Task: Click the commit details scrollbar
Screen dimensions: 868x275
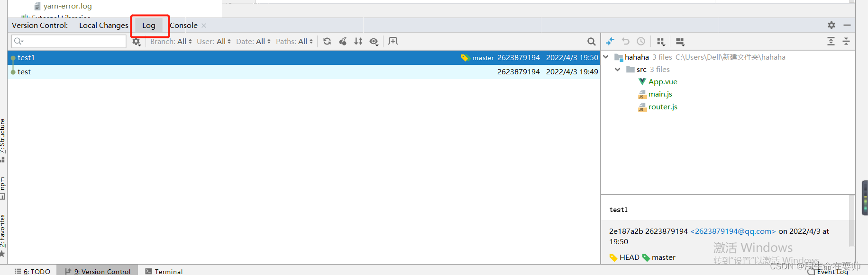Action: [851, 221]
